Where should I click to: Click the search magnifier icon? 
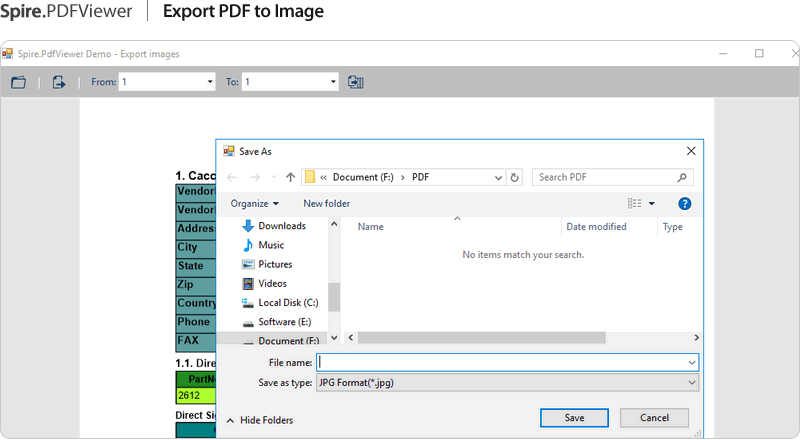682,177
